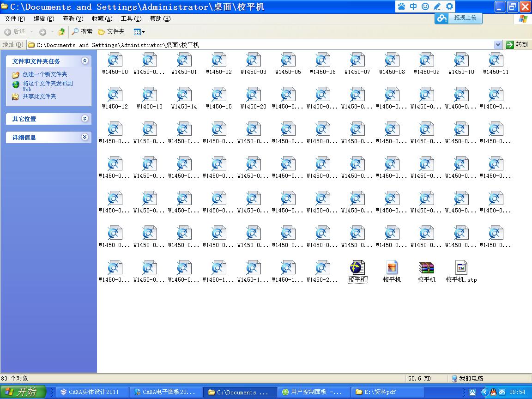Click the pen icon in IME bar

(437, 6)
